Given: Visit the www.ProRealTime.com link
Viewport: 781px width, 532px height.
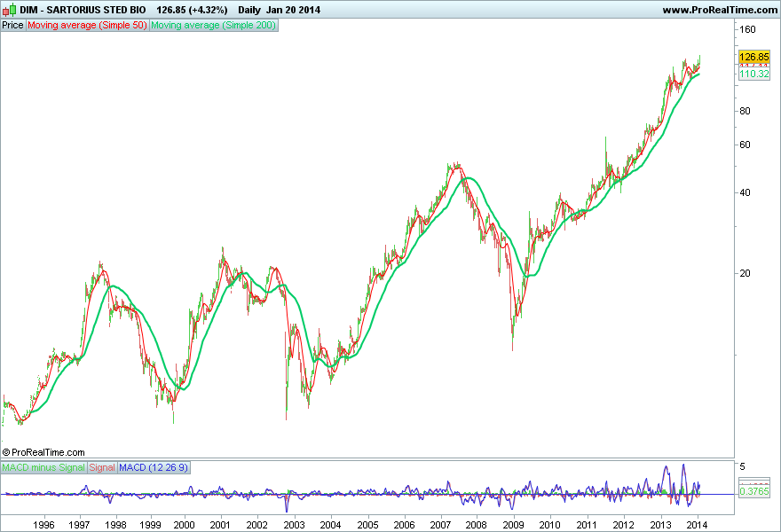Looking at the screenshot, I should (x=720, y=10).
